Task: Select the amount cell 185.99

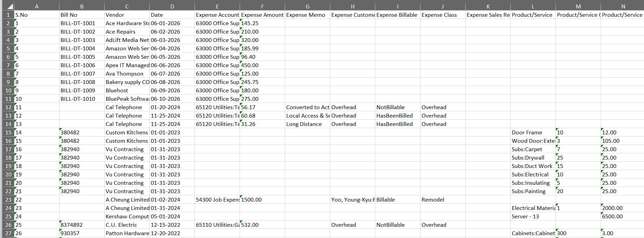Action: (x=262, y=48)
